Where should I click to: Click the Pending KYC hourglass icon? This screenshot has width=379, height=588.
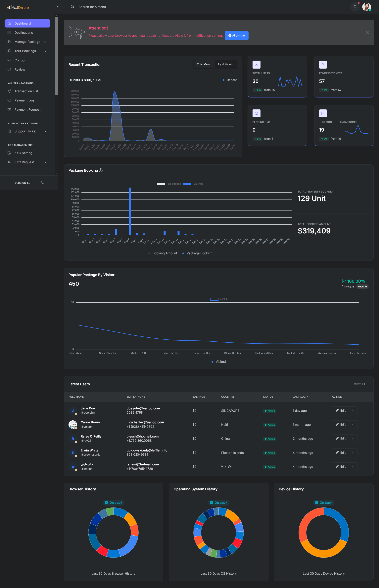coord(257,113)
